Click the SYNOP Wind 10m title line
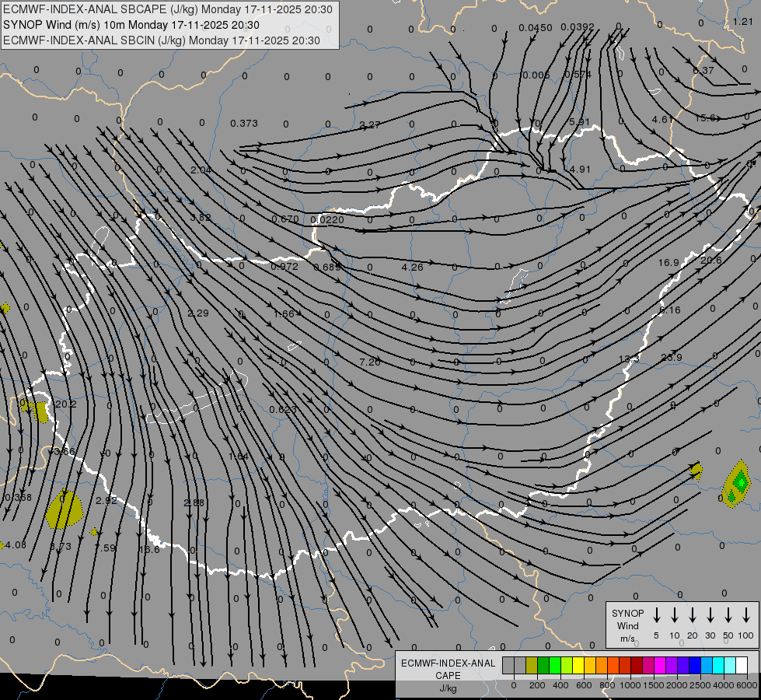The height and width of the screenshot is (700, 761). pyautogui.click(x=131, y=25)
